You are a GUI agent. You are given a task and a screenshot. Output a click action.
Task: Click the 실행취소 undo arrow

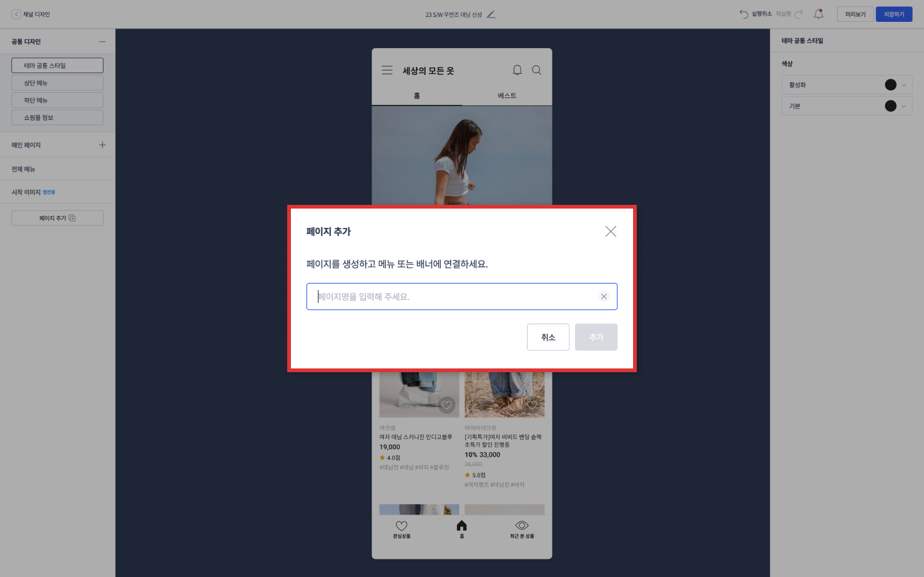[x=744, y=14]
